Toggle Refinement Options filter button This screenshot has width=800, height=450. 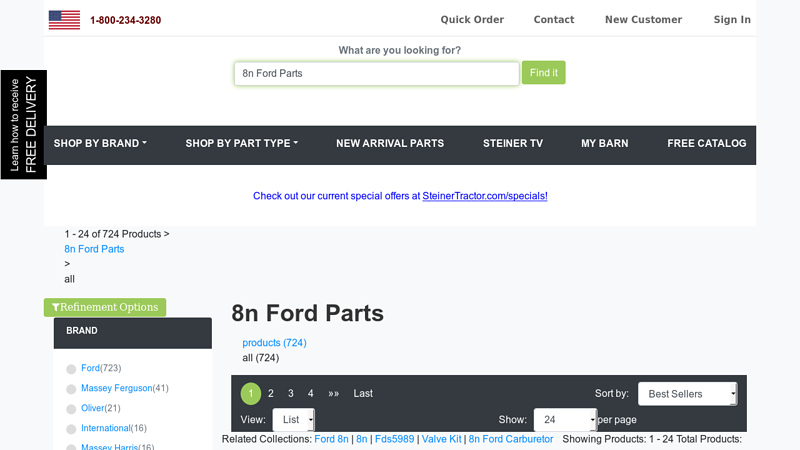tap(105, 307)
